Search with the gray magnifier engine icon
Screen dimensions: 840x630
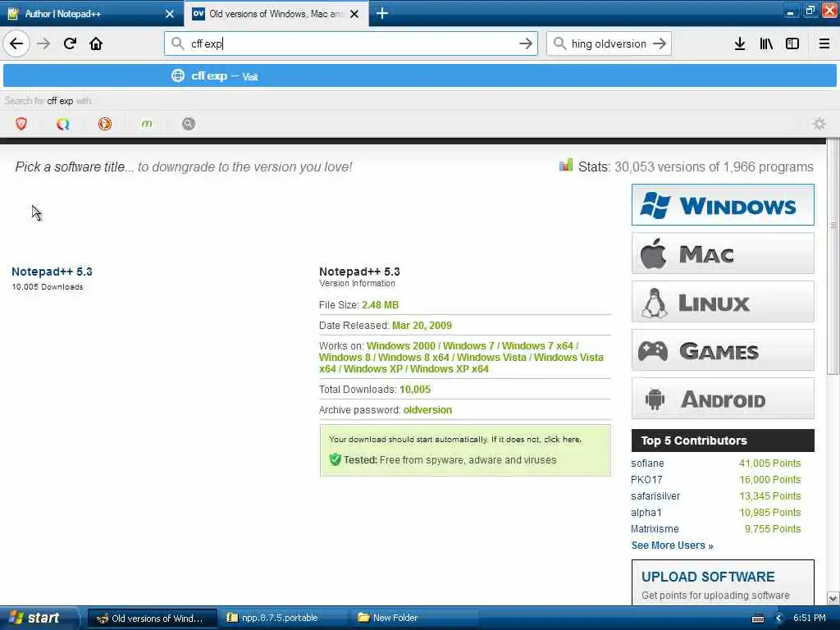(x=189, y=125)
